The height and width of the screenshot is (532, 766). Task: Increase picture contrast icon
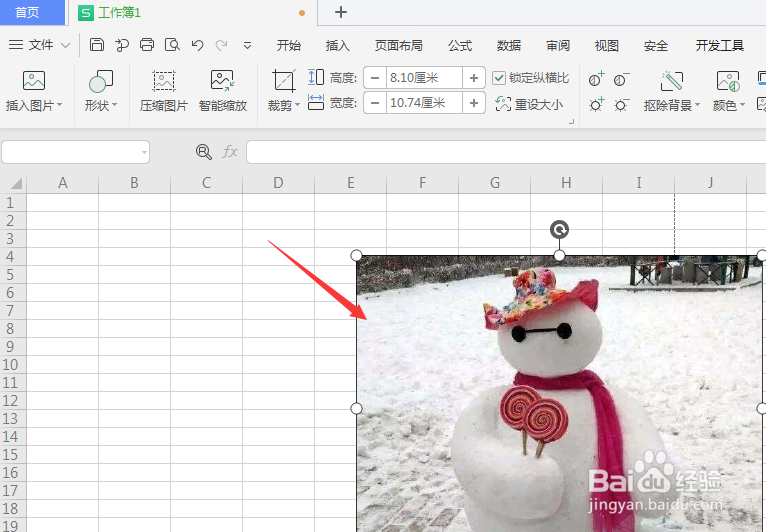[x=596, y=79]
